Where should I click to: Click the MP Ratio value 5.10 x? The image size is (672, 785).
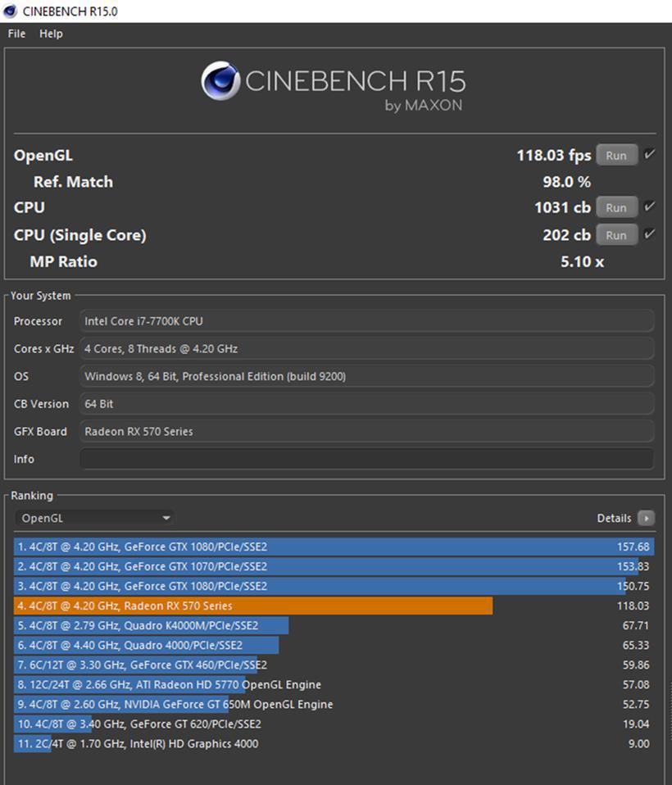pyautogui.click(x=583, y=261)
